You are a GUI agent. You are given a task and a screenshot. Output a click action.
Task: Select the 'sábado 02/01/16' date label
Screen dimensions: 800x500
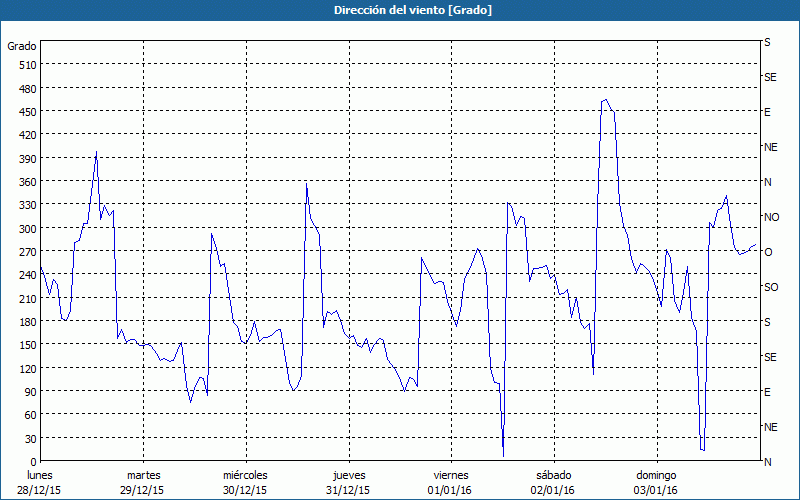pos(553,482)
